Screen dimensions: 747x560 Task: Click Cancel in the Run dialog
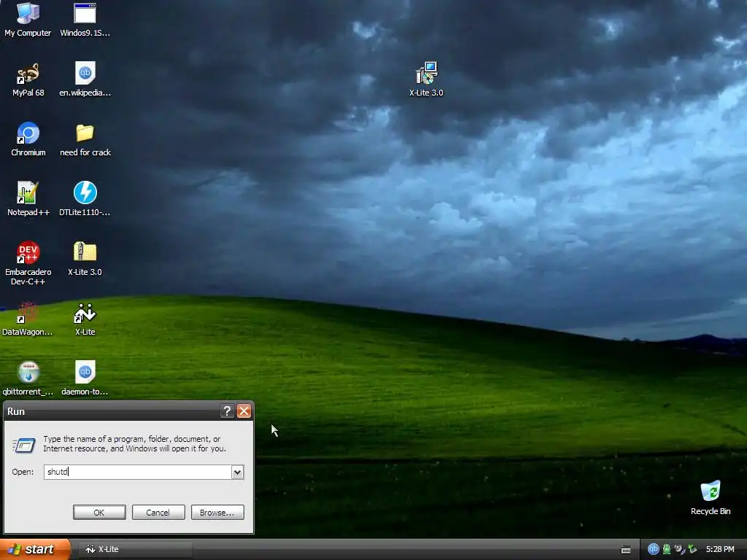tap(158, 513)
